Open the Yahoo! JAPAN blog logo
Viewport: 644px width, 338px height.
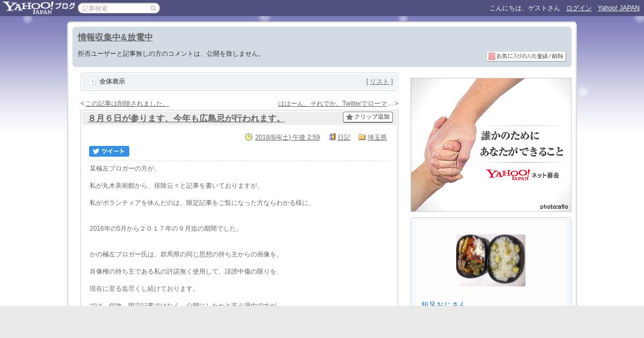[x=39, y=8]
